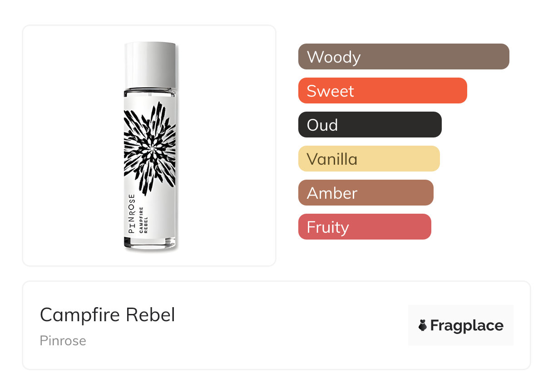Click the word Woody in the top bar
This screenshot has width=553, height=392.
point(333,57)
